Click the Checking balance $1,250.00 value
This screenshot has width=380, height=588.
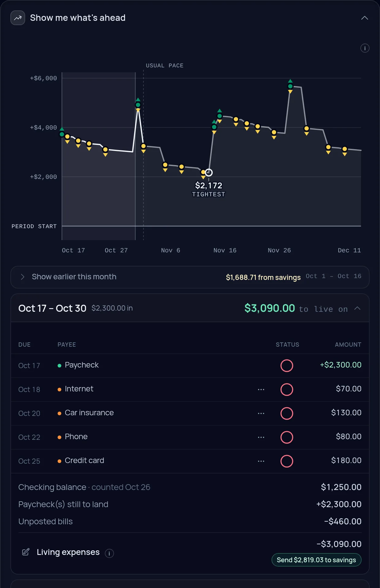click(x=341, y=487)
